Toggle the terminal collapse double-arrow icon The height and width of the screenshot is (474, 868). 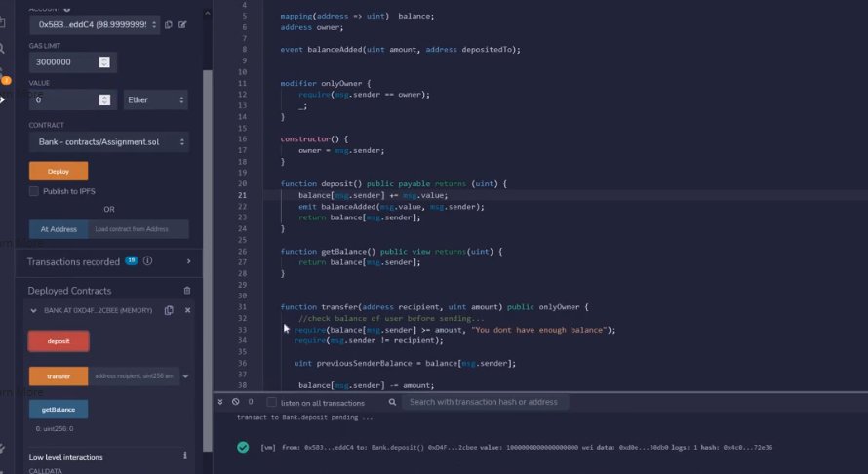pos(220,402)
